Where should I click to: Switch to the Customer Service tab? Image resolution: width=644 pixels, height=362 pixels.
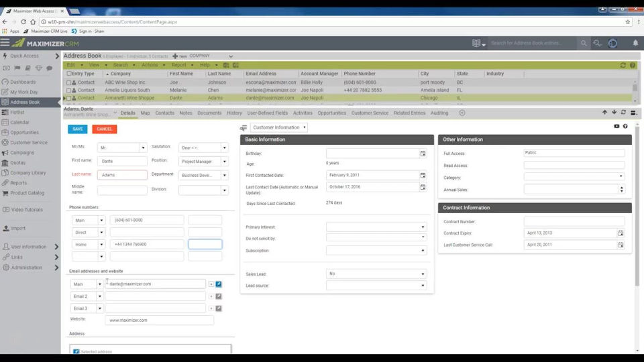coord(370,113)
